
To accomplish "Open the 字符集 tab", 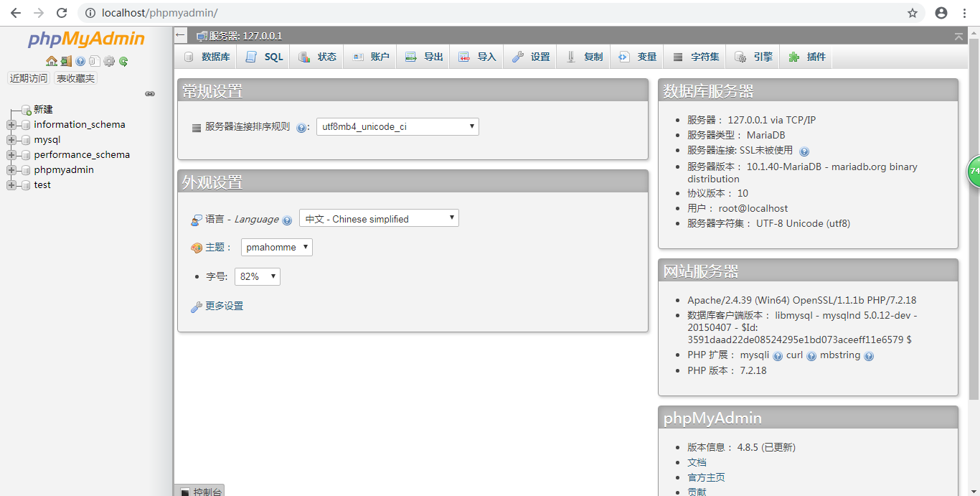I will 695,57.
